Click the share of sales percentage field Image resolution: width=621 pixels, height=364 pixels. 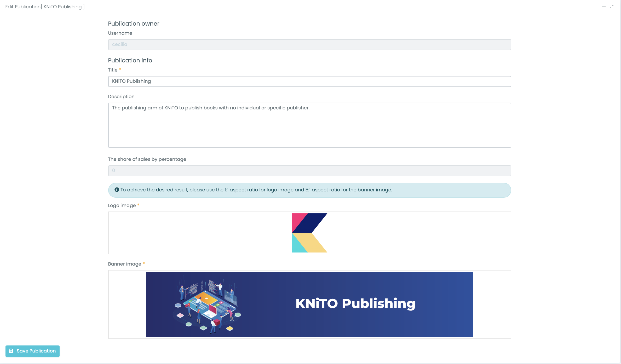click(309, 171)
